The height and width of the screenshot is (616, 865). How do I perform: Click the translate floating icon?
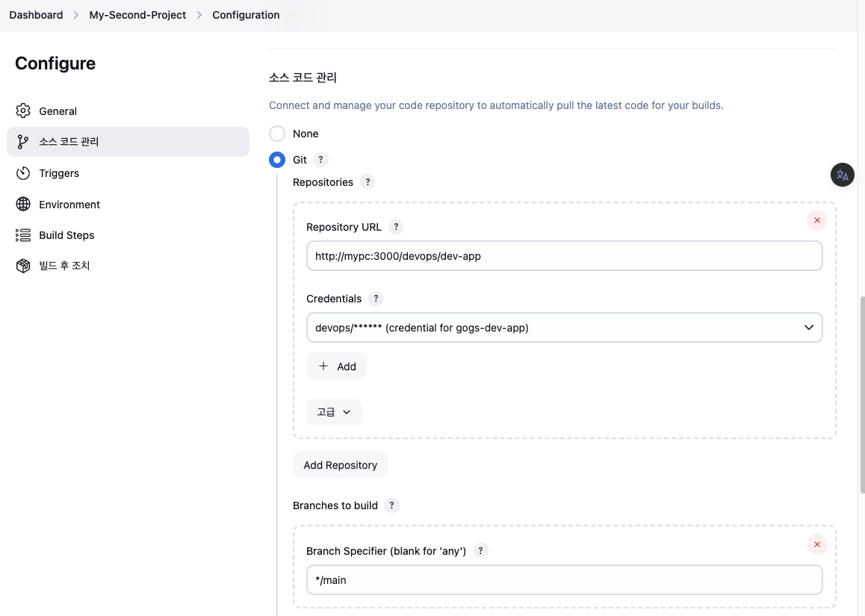pos(843,175)
